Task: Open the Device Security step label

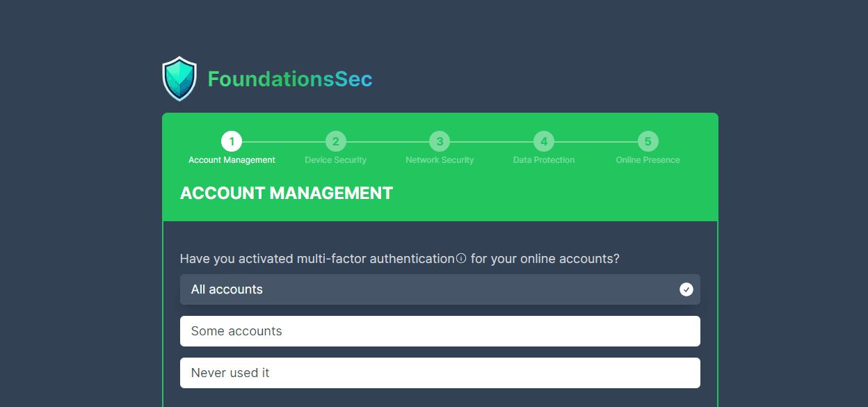Action: pyautogui.click(x=335, y=160)
